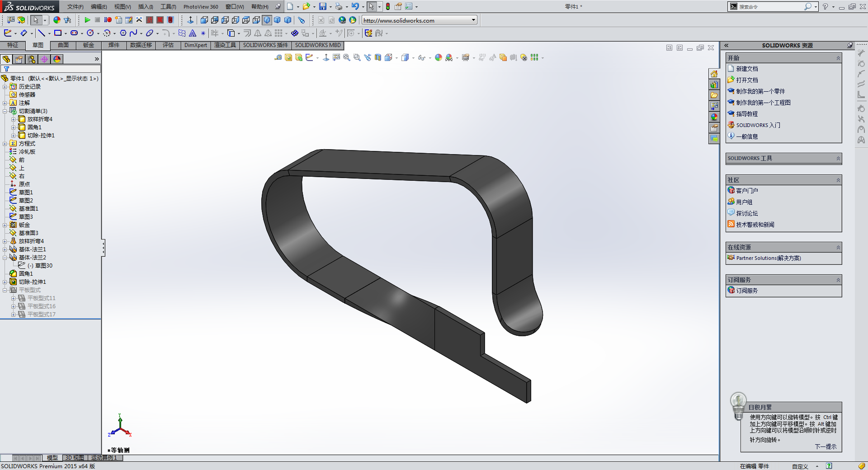Open the PhotoView 360 menu
The height and width of the screenshot is (470, 868).
click(x=201, y=7)
